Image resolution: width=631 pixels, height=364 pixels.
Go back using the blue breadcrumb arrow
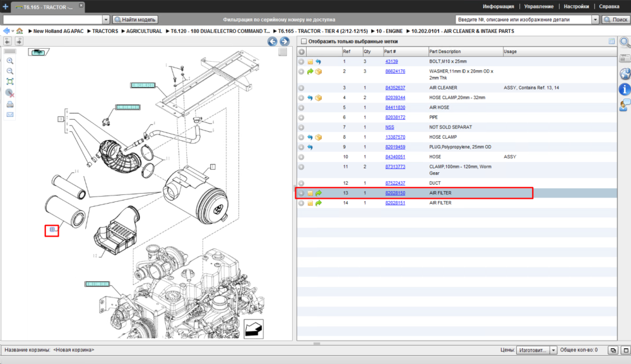tap(6, 31)
